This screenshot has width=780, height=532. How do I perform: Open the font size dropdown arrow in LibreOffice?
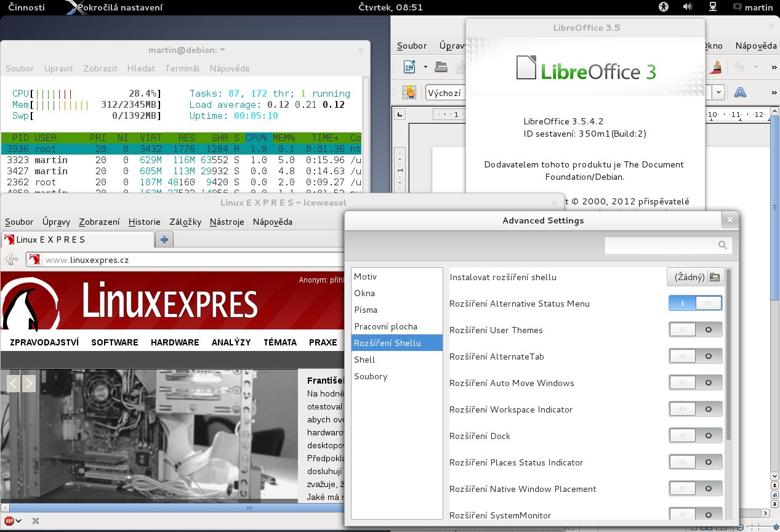pyautogui.click(x=719, y=92)
